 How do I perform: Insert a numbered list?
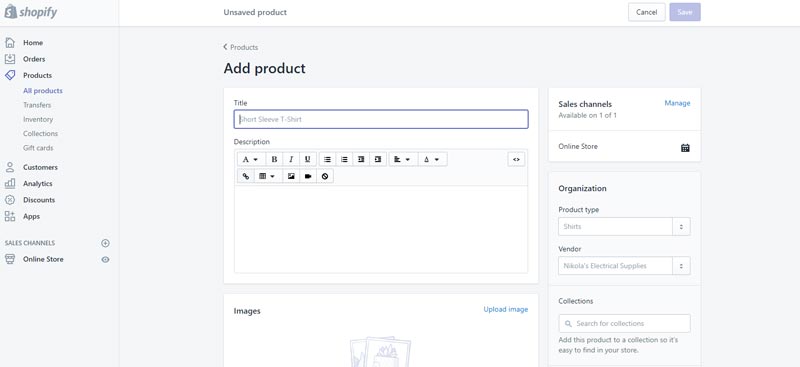344,159
